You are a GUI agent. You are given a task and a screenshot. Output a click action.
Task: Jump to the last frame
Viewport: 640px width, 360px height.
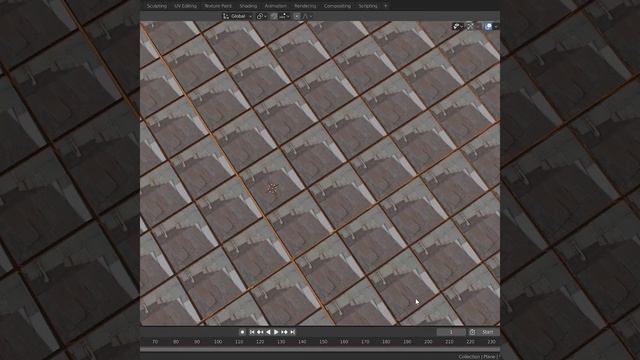[293, 332]
